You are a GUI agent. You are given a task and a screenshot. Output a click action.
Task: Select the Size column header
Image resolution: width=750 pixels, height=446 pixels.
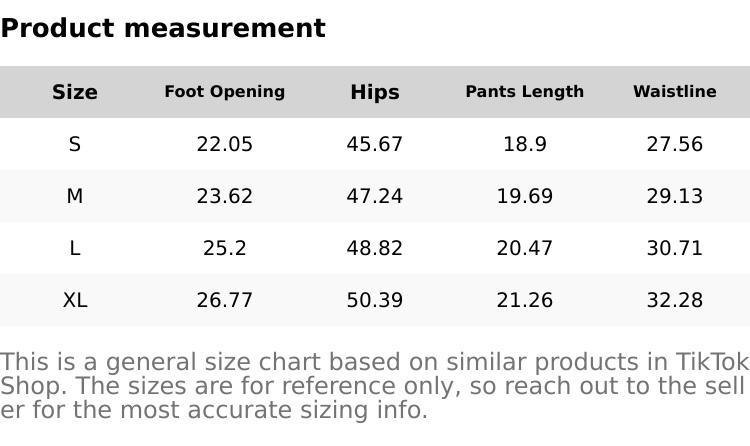click(75, 92)
